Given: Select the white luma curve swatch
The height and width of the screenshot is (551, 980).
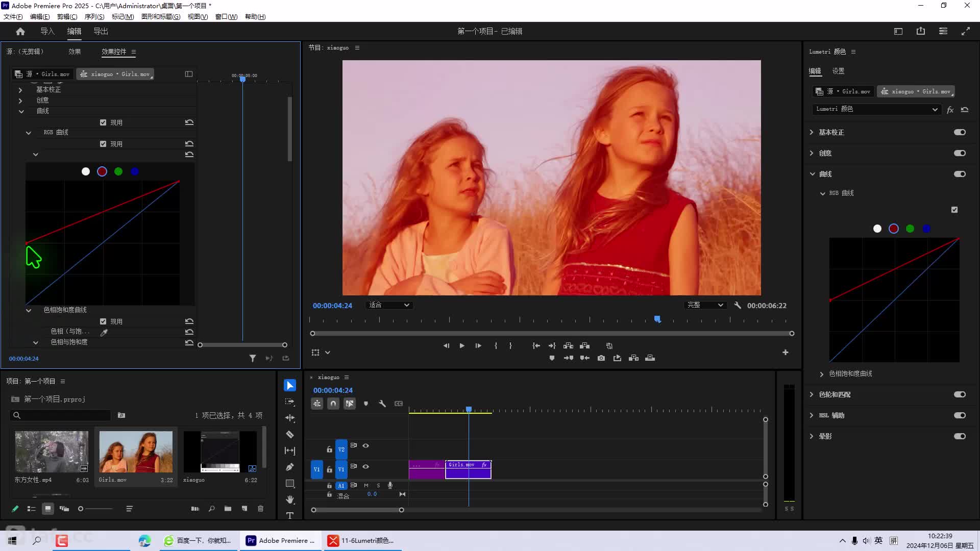Looking at the screenshot, I should [x=86, y=171].
